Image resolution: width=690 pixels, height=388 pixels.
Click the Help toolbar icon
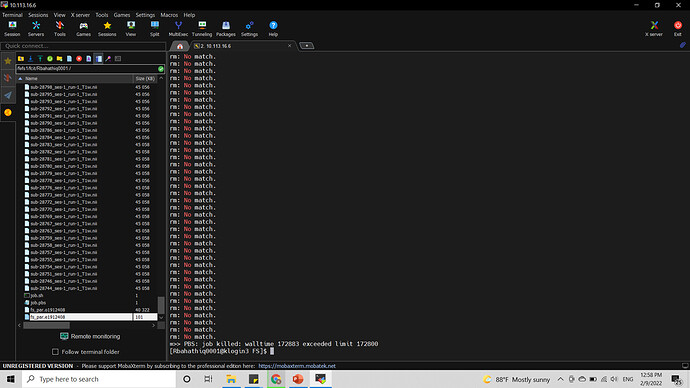pyautogui.click(x=273, y=29)
